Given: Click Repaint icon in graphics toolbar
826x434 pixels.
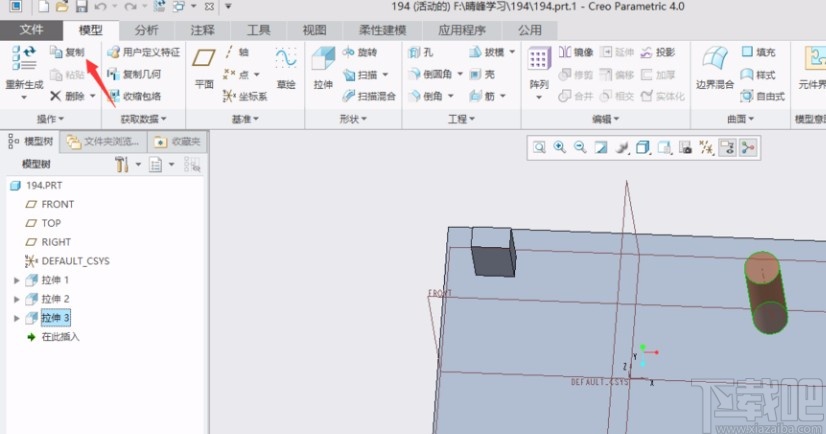Looking at the screenshot, I should (x=601, y=147).
